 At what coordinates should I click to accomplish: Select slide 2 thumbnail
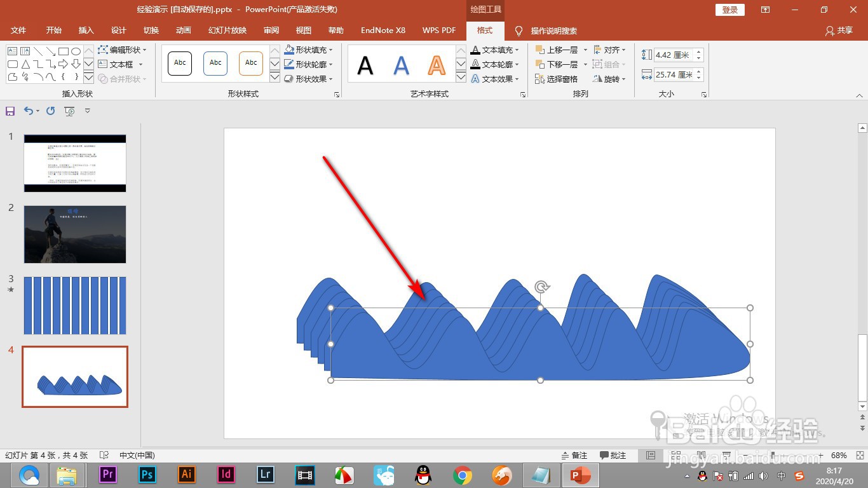[75, 234]
